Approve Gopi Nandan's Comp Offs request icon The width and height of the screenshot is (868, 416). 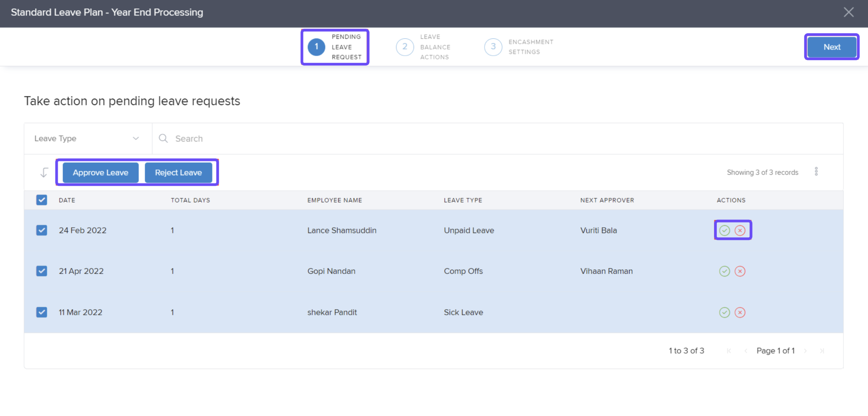pos(724,271)
